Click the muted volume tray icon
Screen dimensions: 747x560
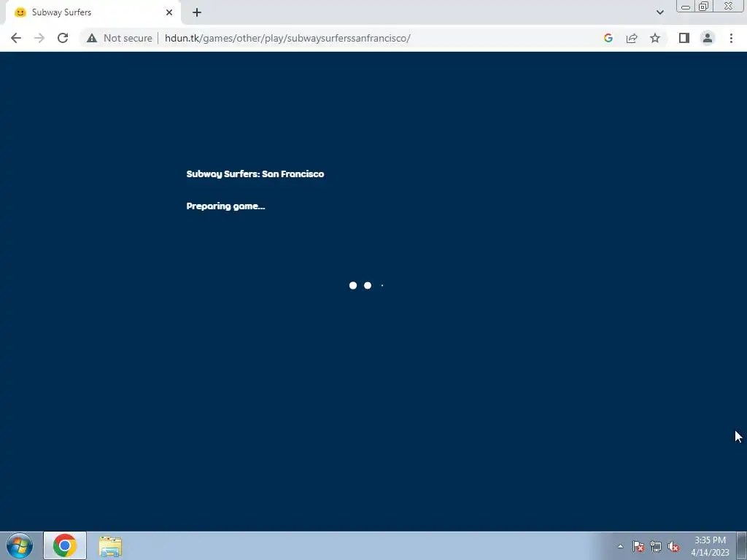coord(673,546)
